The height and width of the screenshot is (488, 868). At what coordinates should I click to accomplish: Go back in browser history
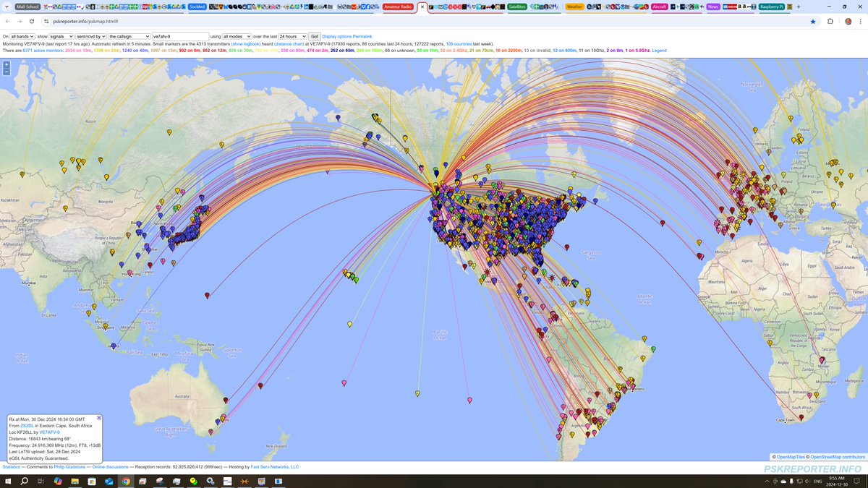[7, 22]
